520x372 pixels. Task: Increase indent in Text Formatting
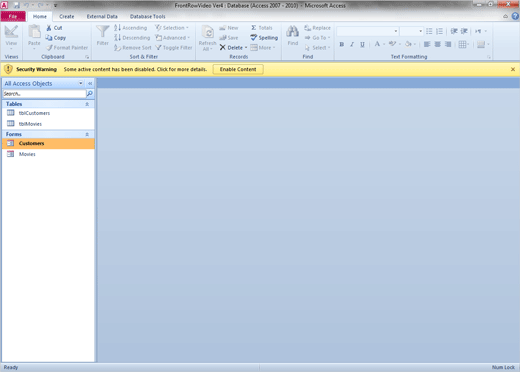point(464,31)
